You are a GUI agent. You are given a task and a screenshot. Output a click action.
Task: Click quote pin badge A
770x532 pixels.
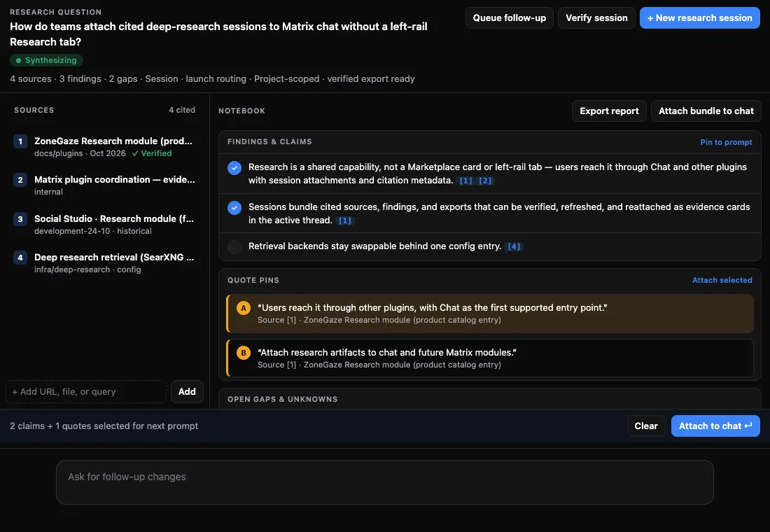(244, 308)
